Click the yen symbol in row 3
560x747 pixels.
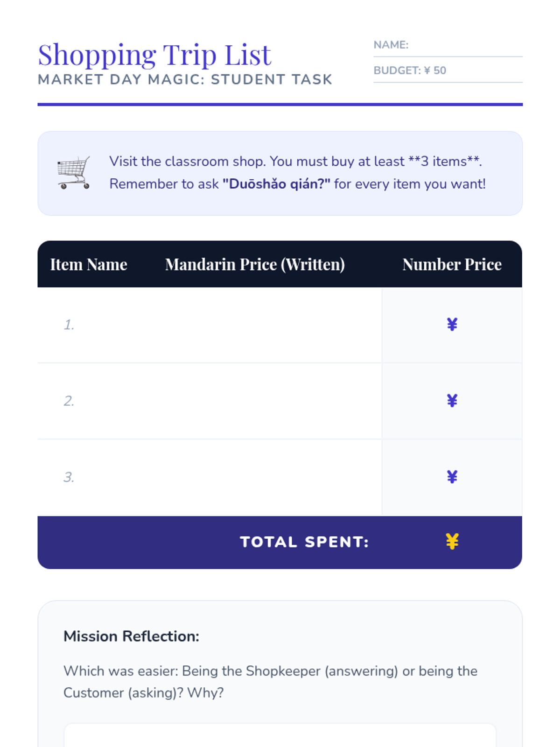pyautogui.click(x=452, y=477)
